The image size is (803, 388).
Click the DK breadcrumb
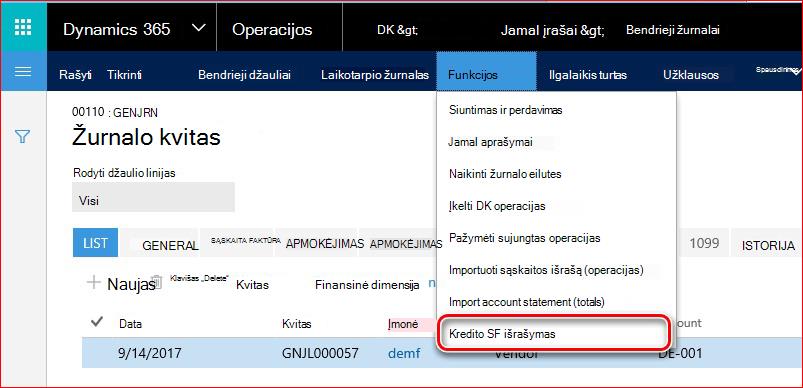[397, 30]
